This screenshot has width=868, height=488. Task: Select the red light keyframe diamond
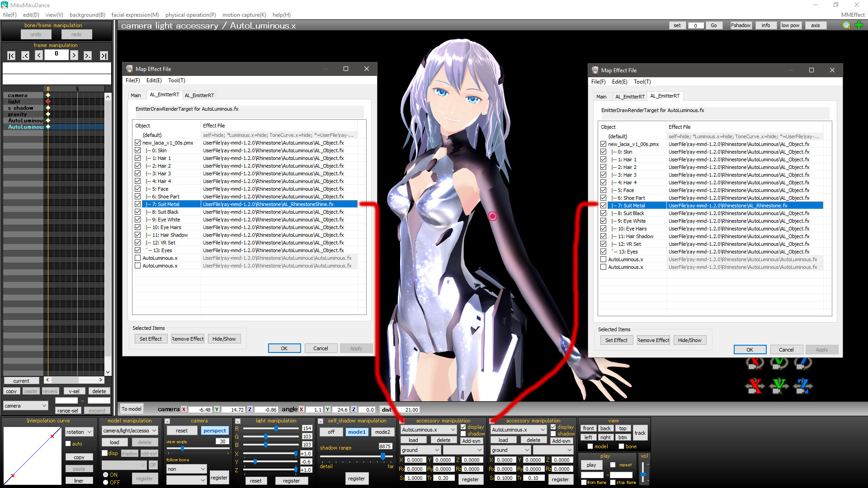(x=48, y=102)
